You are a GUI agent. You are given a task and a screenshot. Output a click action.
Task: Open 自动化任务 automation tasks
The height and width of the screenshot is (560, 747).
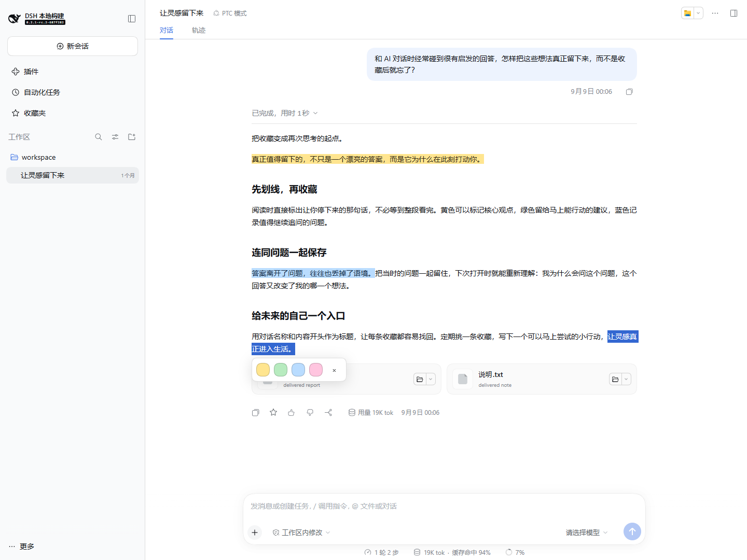(73, 92)
